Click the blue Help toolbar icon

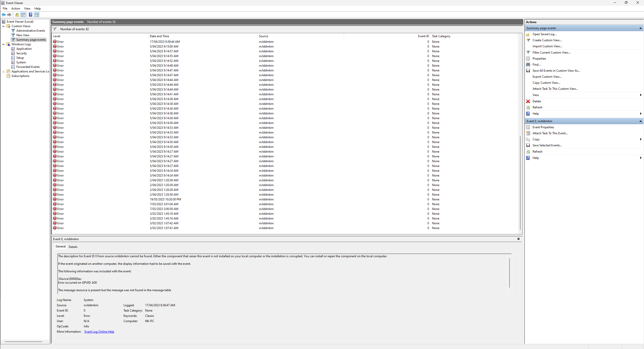[30, 15]
